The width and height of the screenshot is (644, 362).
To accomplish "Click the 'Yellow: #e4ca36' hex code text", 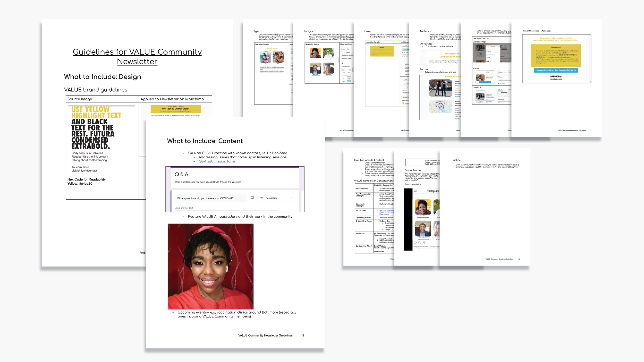I will pos(80,184).
